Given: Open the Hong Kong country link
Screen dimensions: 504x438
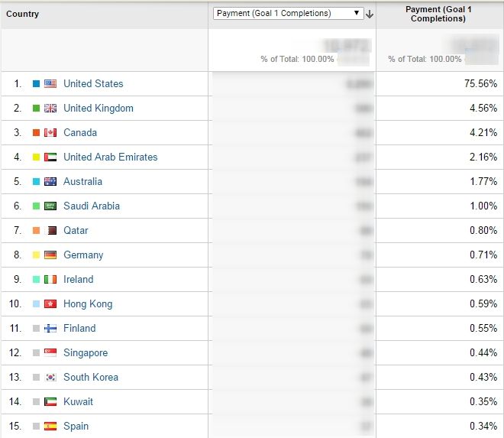Looking at the screenshot, I should click(x=88, y=303).
